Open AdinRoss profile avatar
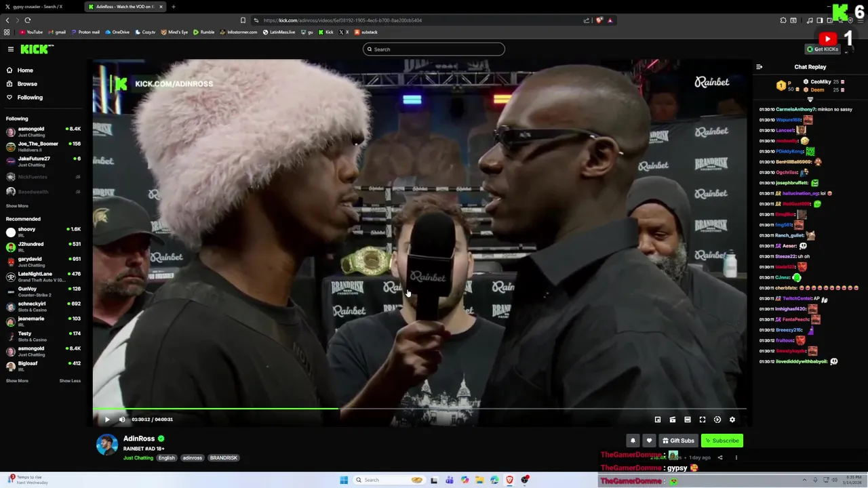 coord(106,445)
